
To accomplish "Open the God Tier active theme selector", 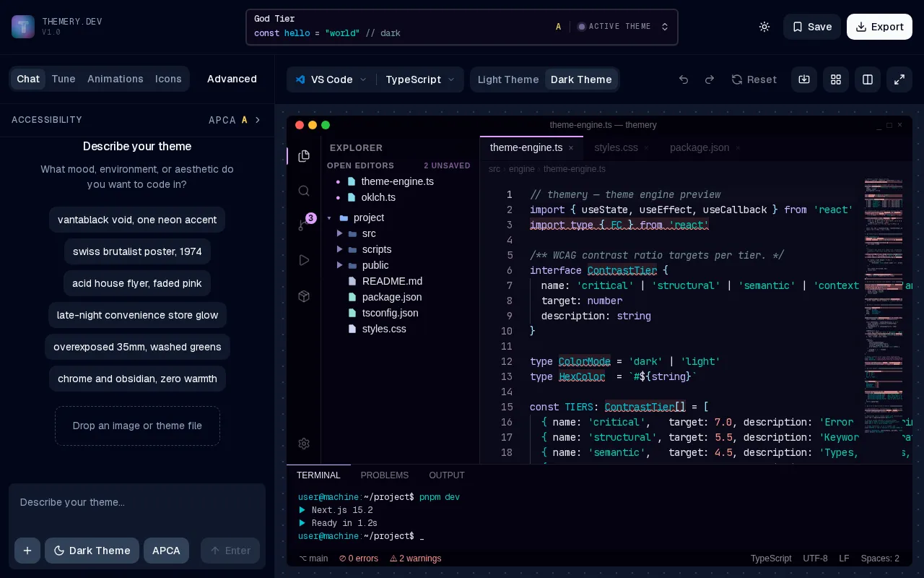I will pyautogui.click(x=462, y=27).
